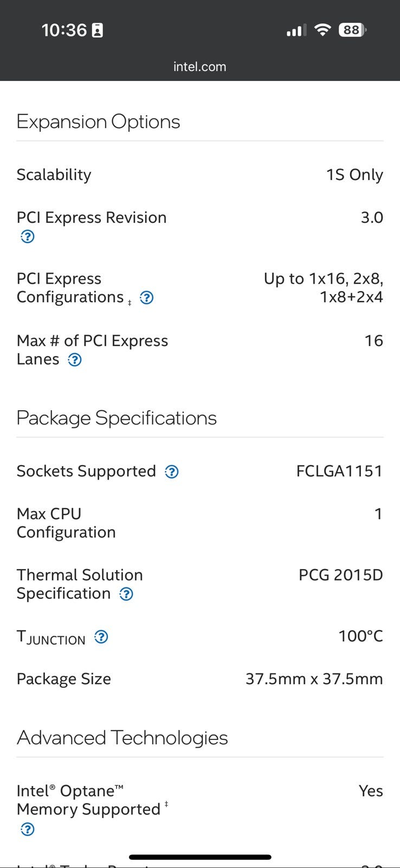Tap the Advanced Technologies section heading

(x=122, y=738)
